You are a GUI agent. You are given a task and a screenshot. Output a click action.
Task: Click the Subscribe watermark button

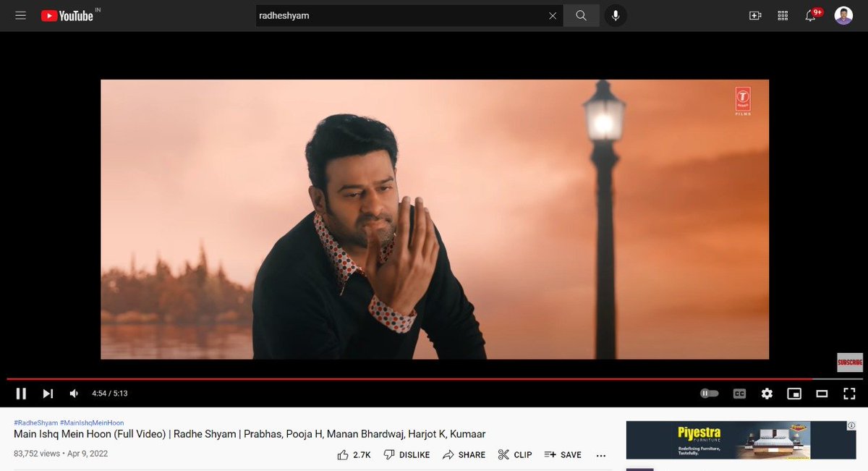850,362
